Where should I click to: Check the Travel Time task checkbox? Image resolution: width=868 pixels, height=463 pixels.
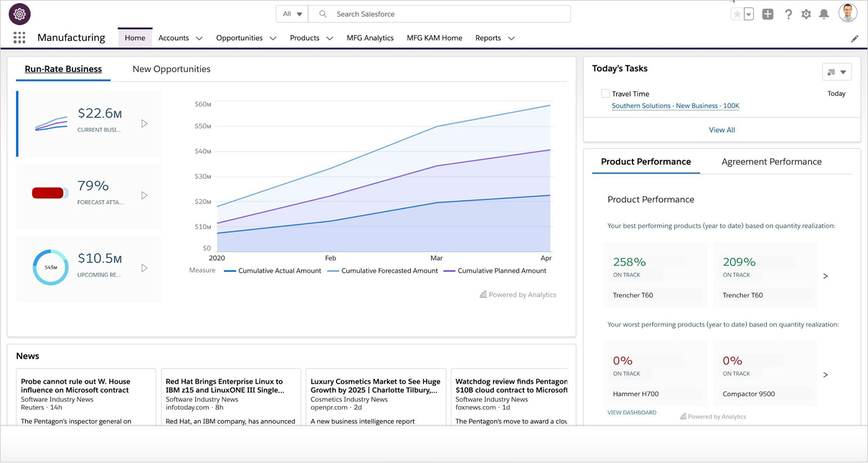[605, 94]
